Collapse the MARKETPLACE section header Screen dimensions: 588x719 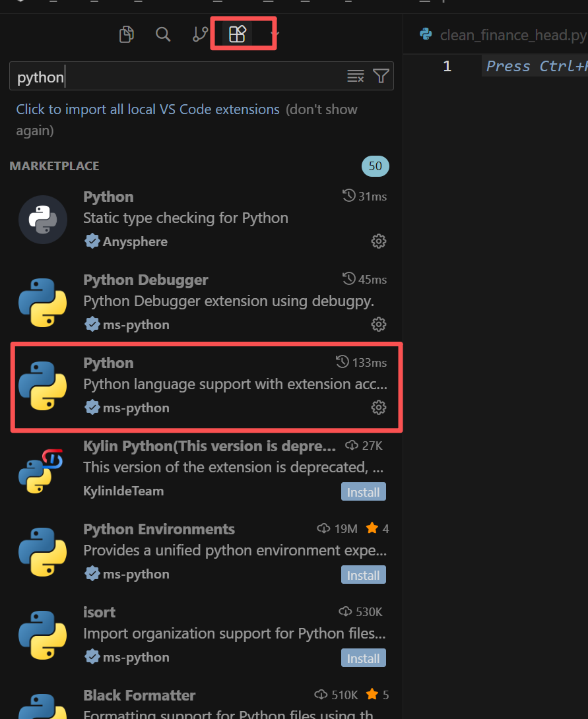click(x=55, y=166)
